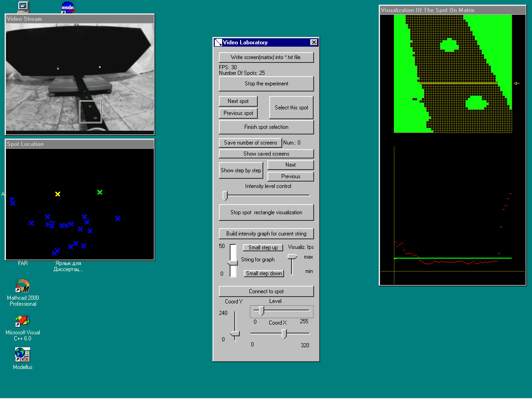This screenshot has width=532, height=399.
Task: Close the Video Laboratory window
Action: (314, 42)
